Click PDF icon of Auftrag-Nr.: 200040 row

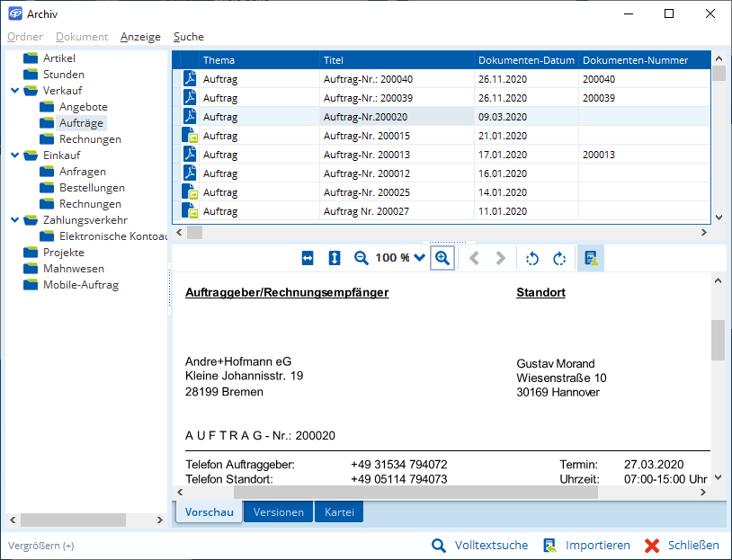click(190, 79)
